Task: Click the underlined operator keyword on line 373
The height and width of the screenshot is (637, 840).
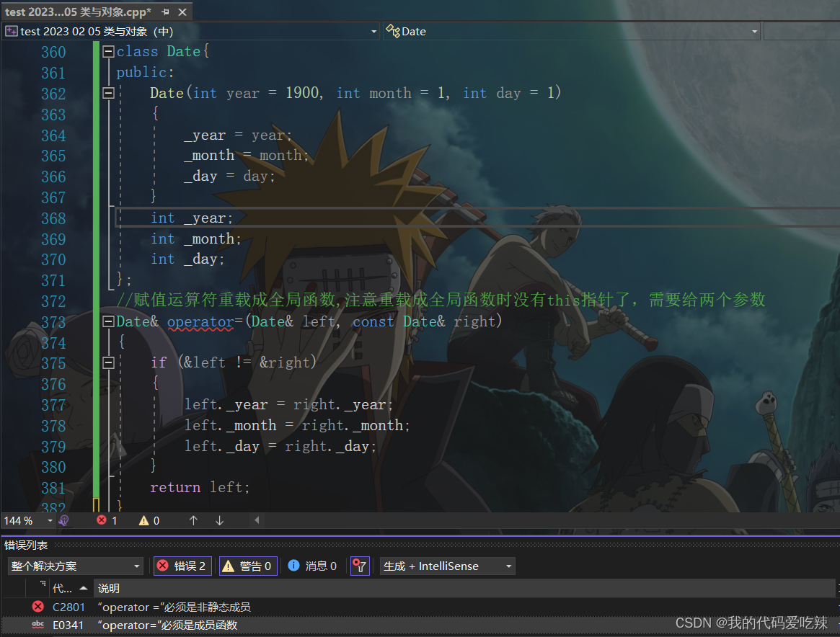Action: tap(200, 321)
